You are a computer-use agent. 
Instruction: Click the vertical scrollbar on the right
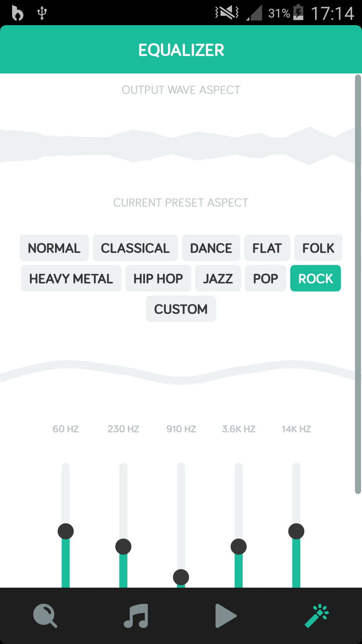tap(358, 284)
